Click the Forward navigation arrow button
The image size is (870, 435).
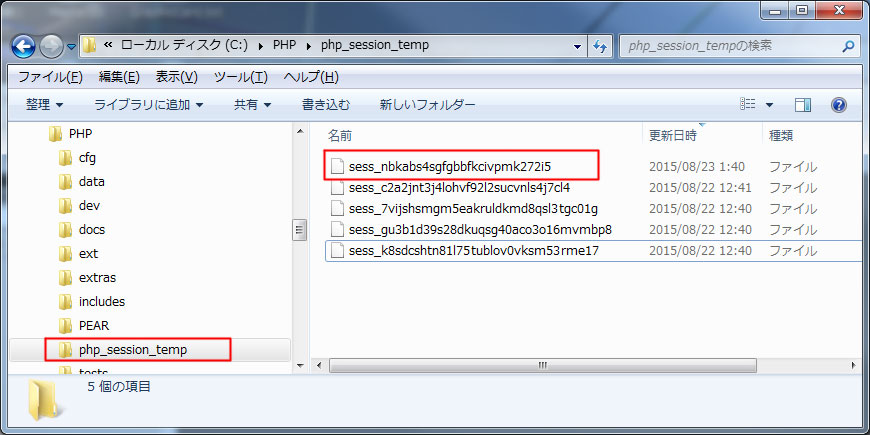pos(52,47)
